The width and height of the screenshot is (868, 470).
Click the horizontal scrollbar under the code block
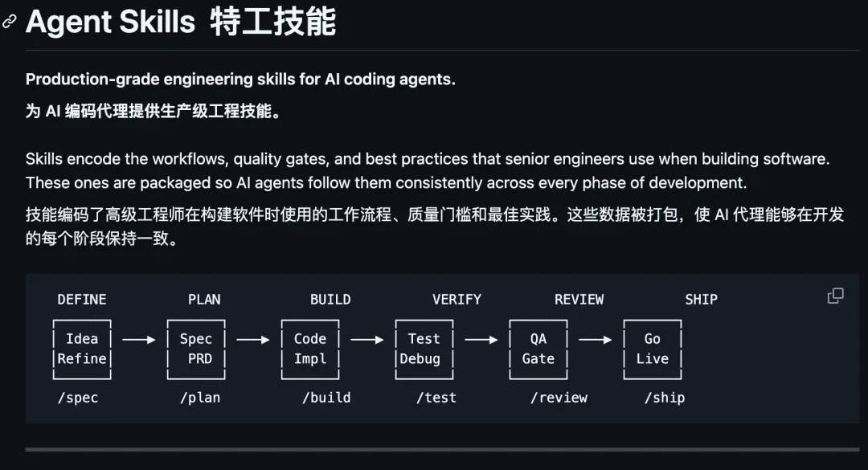coord(442,450)
